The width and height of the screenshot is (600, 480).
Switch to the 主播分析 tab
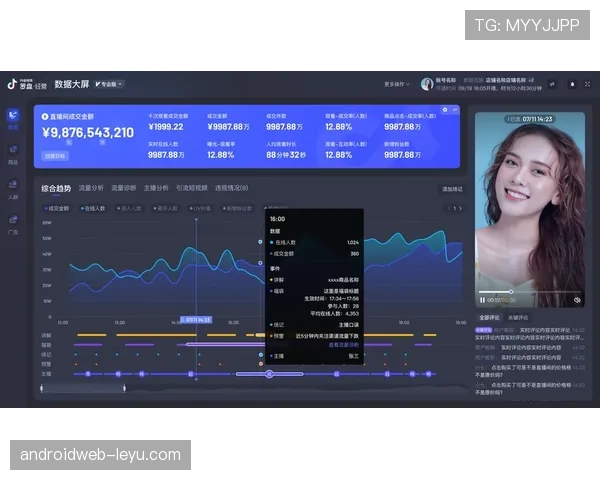(156, 188)
